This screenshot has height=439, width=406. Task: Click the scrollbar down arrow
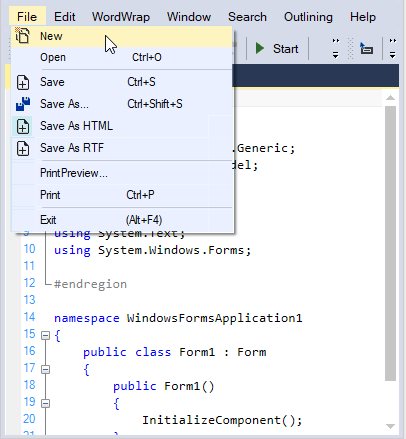point(390,426)
